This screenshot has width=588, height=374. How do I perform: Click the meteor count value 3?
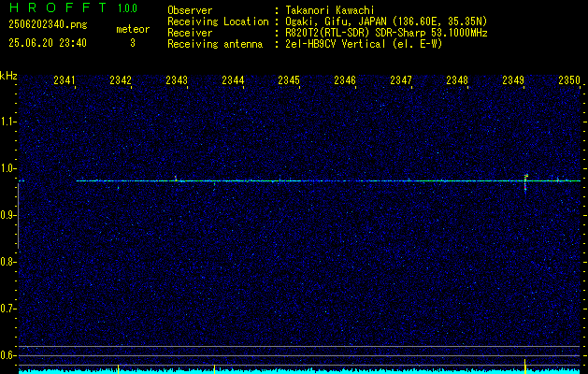pos(133,43)
